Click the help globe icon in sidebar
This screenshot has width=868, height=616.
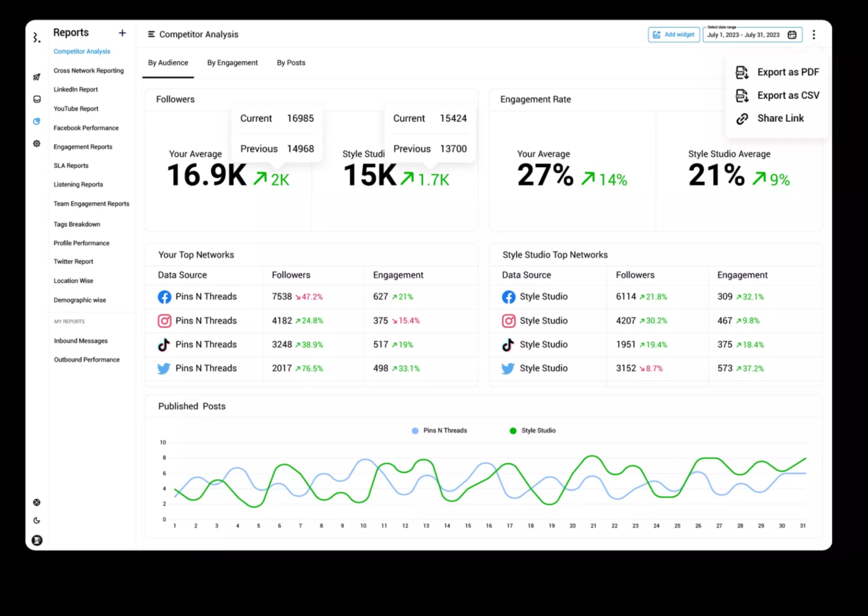coord(37,502)
